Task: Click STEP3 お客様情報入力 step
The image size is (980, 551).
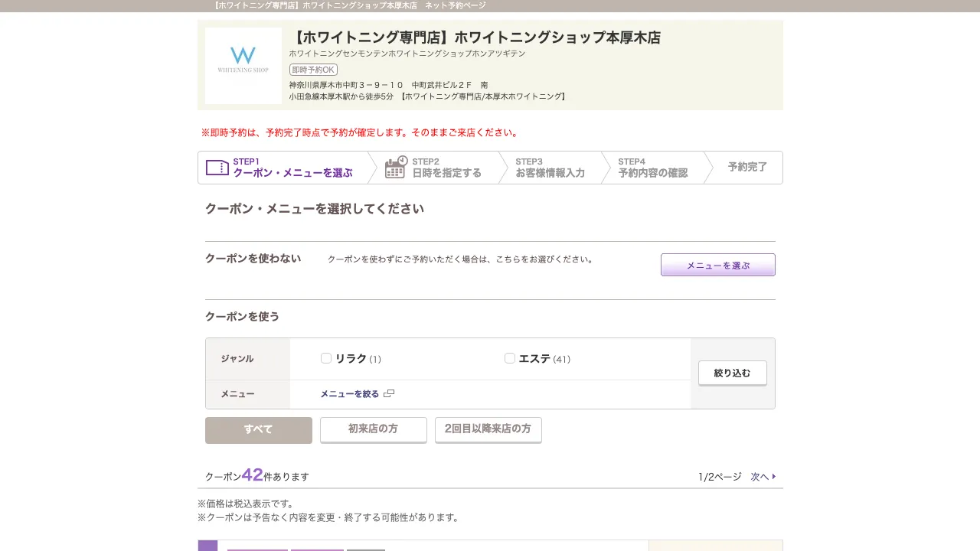Action: [x=550, y=168]
